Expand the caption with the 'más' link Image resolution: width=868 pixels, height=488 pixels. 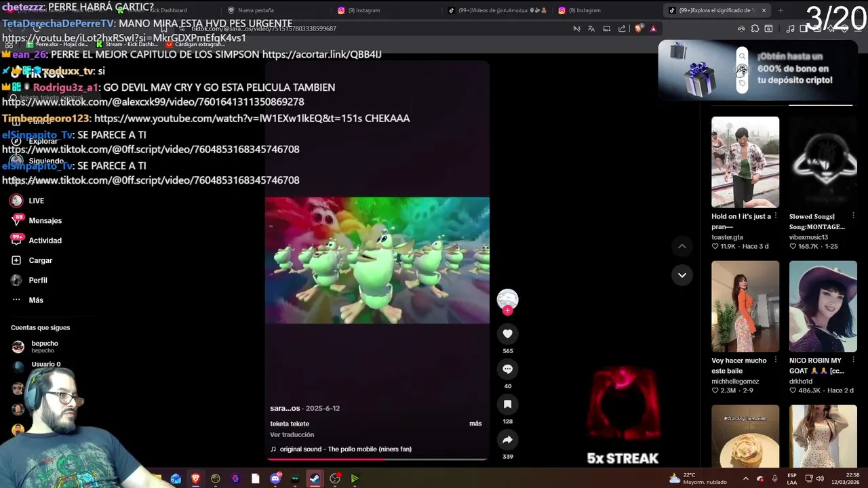475,424
